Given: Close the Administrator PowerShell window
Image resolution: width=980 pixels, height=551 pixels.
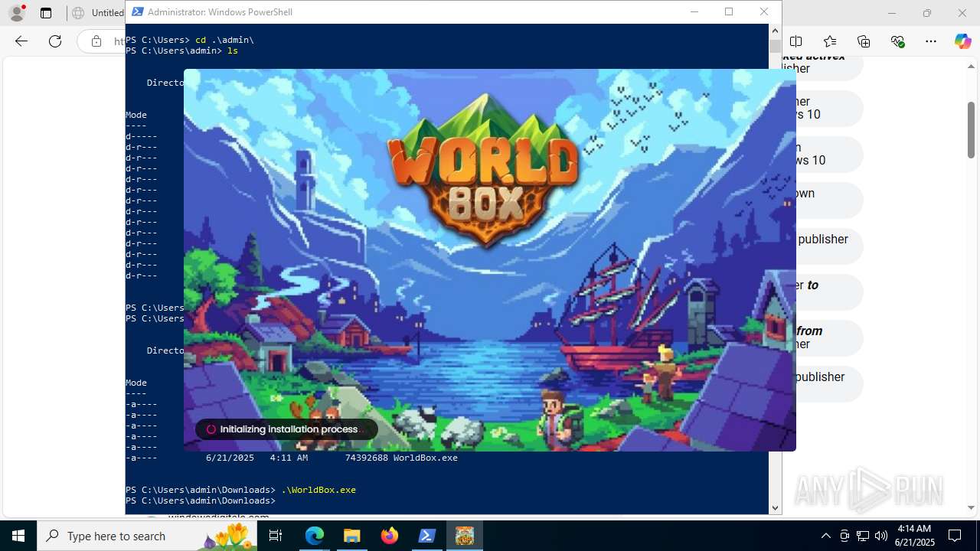Looking at the screenshot, I should coord(764,11).
